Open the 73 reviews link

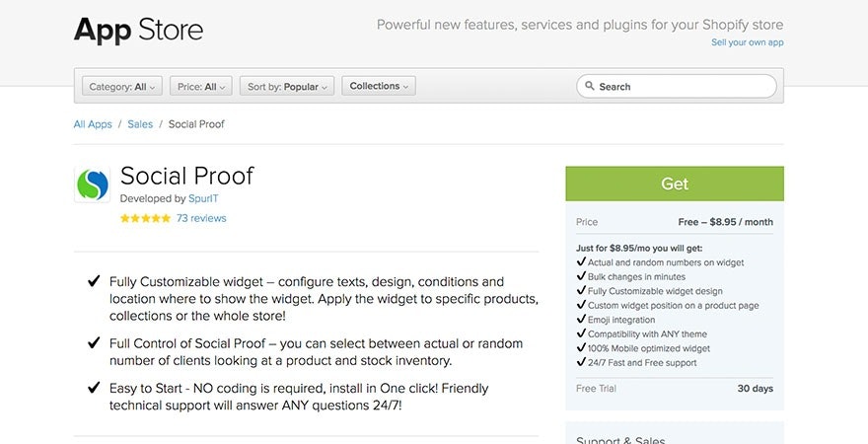pyautogui.click(x=201, y=218)
